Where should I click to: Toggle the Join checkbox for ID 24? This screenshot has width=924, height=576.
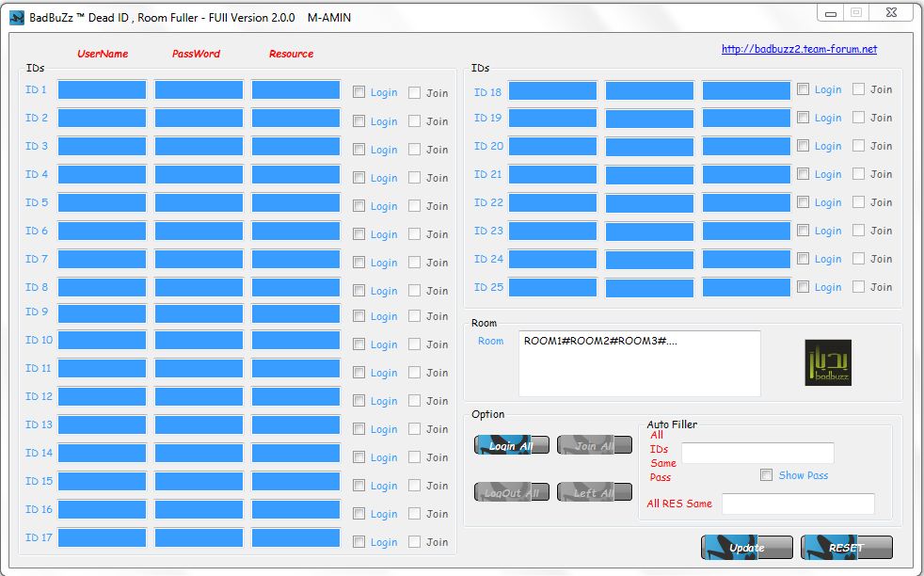(858, 258)
